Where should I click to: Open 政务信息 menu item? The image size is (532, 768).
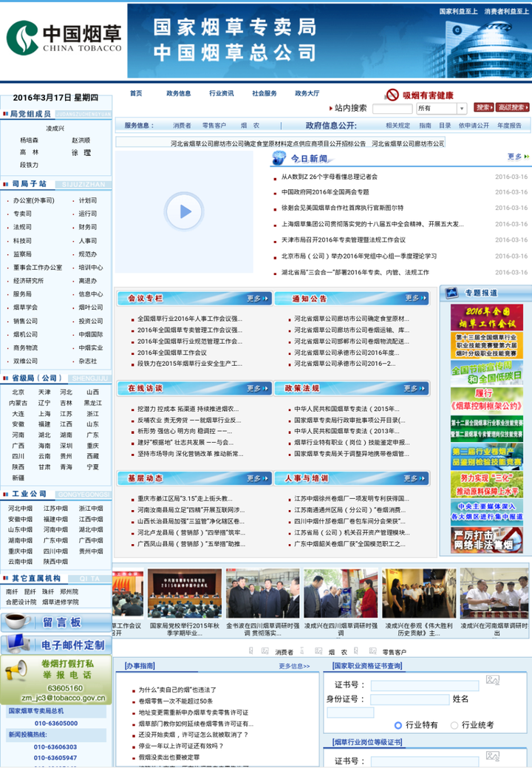click(179, 93)
